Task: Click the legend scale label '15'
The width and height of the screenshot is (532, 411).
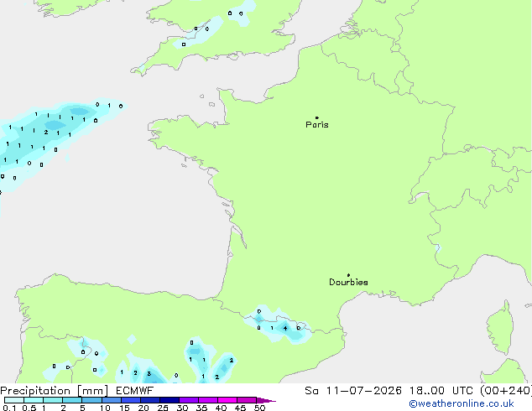Action: (x=124, y=408)
